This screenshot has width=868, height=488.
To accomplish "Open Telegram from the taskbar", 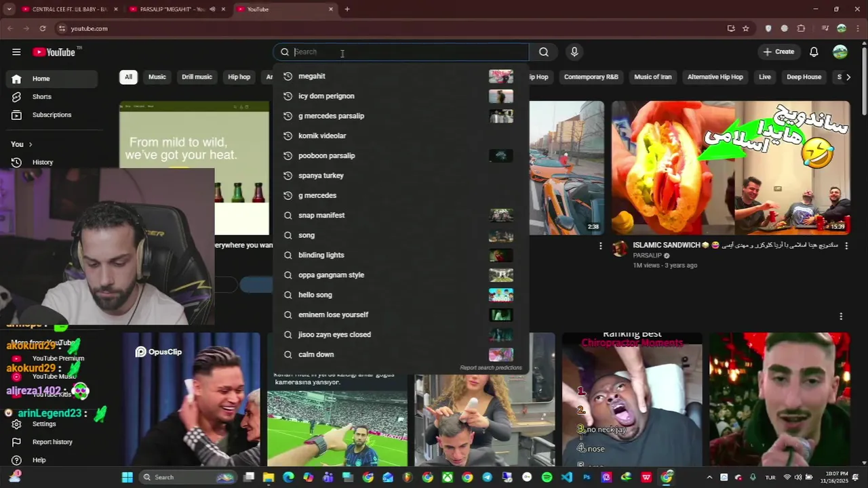I will click(488, 477).
